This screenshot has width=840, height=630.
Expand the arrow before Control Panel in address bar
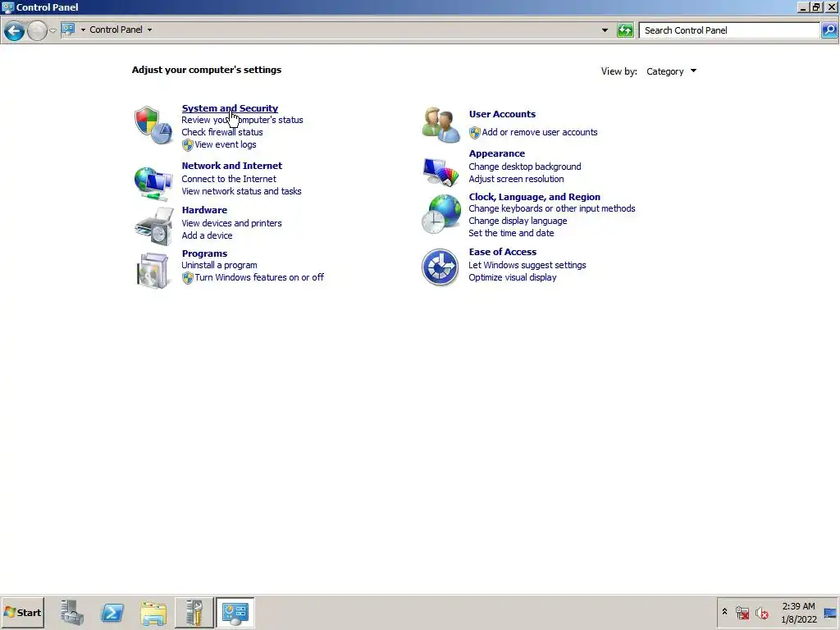[83, 30]
